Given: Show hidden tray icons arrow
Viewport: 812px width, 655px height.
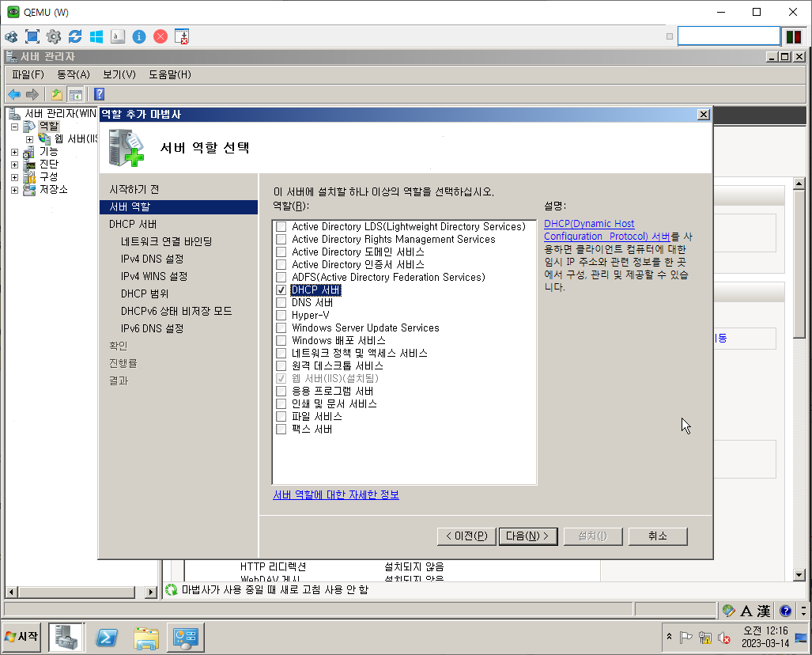Looking at the screenshot, I should pos(669,636).
